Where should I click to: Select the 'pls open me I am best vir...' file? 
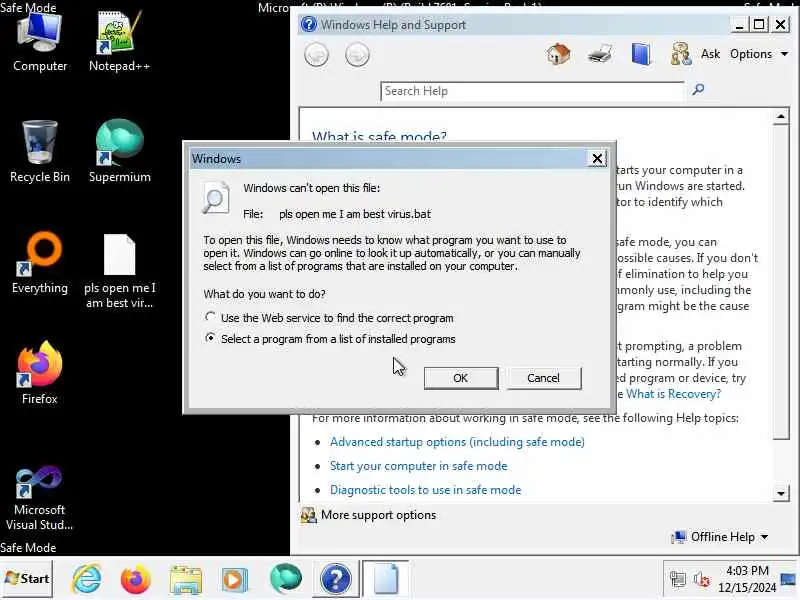pos(119,271)
